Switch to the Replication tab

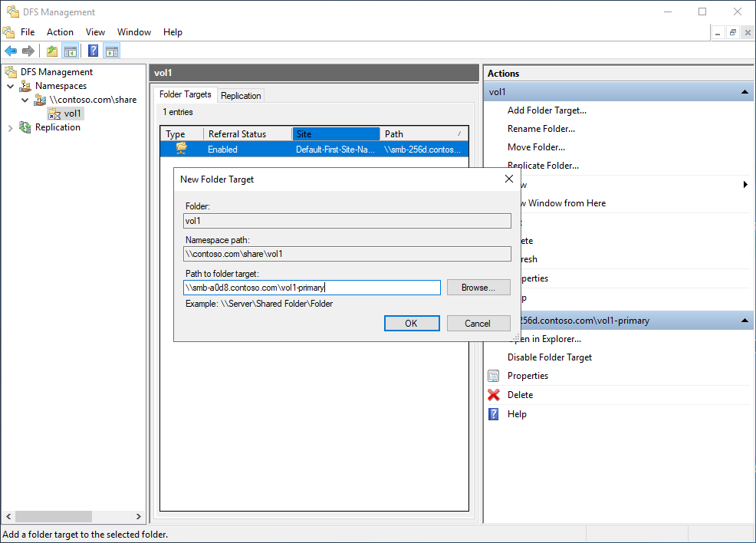(241, 95)
